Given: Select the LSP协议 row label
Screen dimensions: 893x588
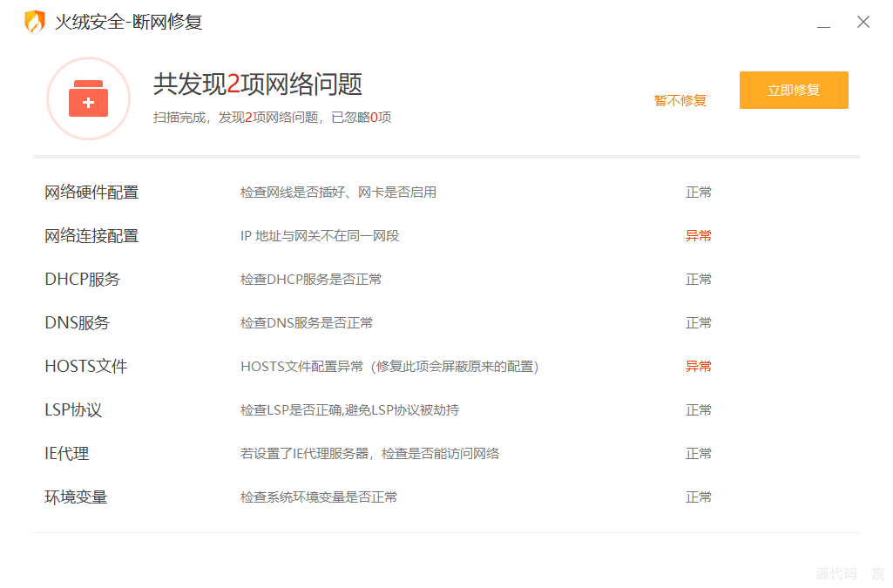Looking at the screenshot, I should tap(73, 410).
